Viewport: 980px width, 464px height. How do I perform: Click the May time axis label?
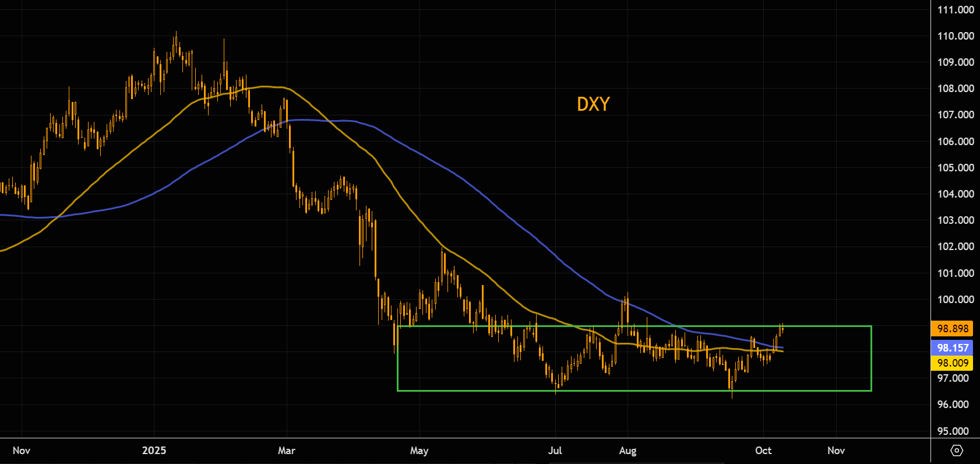419,451
